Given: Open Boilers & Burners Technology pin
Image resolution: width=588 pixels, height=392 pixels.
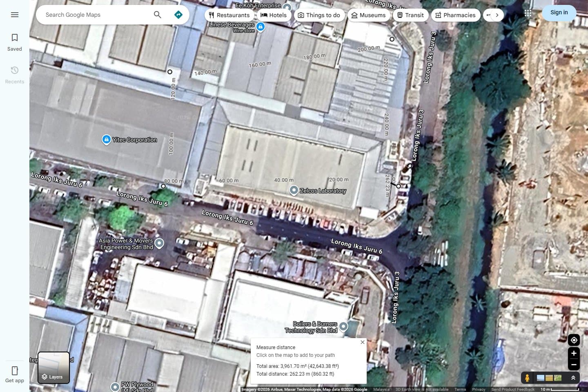Looking at the screenshot, I should 343,326.
